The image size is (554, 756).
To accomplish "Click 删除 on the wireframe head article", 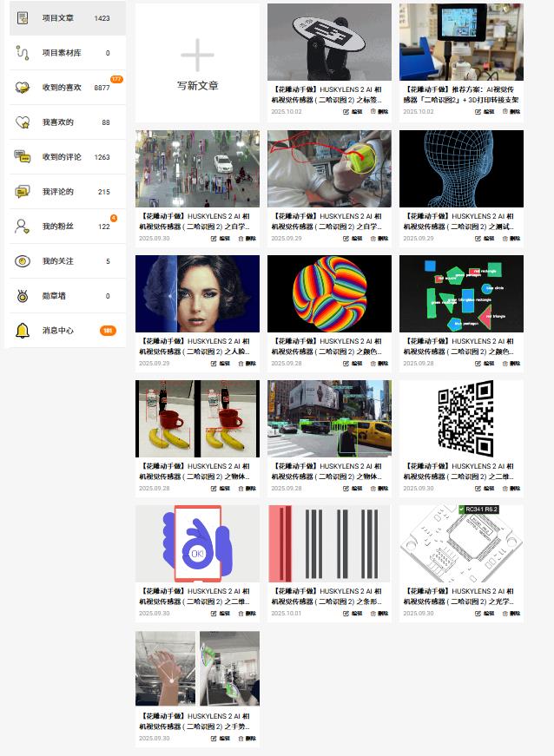I will (x=511, y=239).
